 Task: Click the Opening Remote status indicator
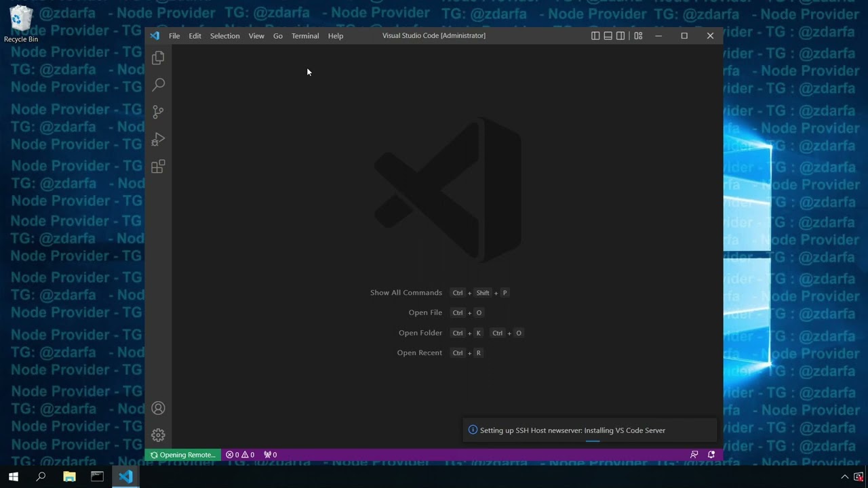pyautogui.click(x=183, y=455)
